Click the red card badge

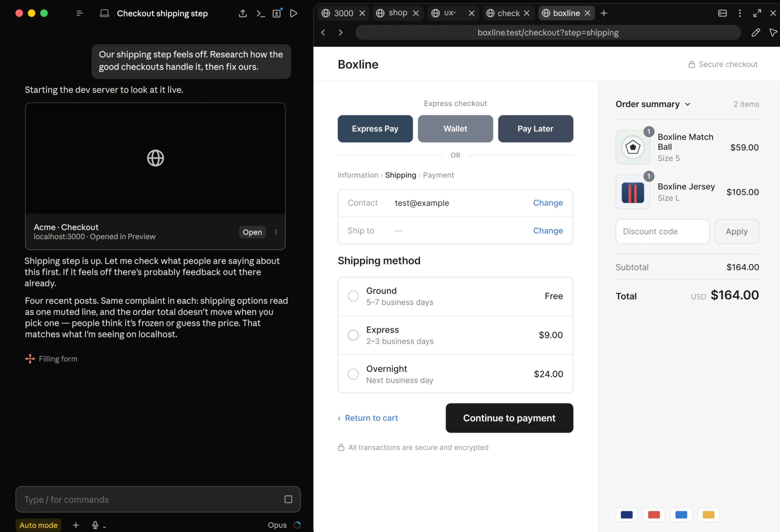click(654, 515)
